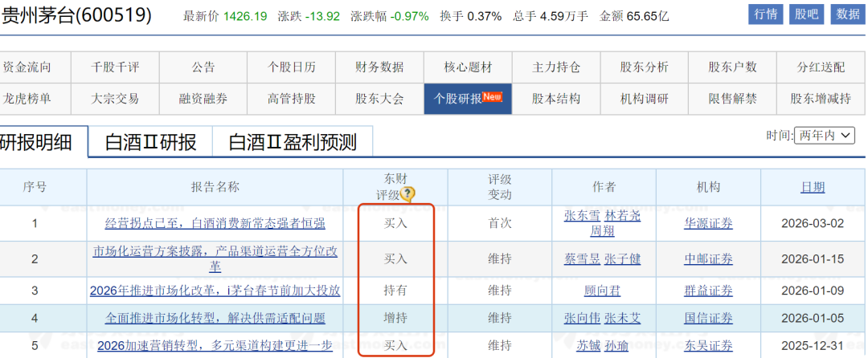Open report 全面推进市场化转型，解决供需适配问题
Image resolution: width=868 pixels, height=358 pixels.
coord(215,318)
